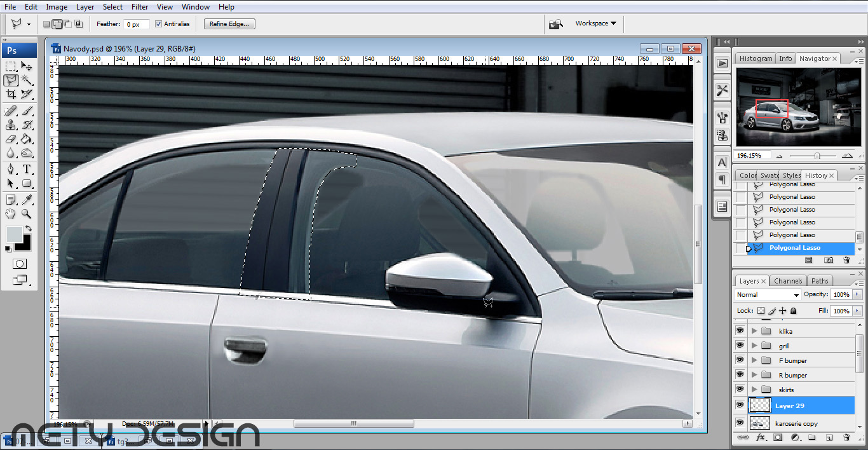Viewport: 868px width, 450px height.
Task: Select the Healing Brush tool
Action: pos(11,111)
